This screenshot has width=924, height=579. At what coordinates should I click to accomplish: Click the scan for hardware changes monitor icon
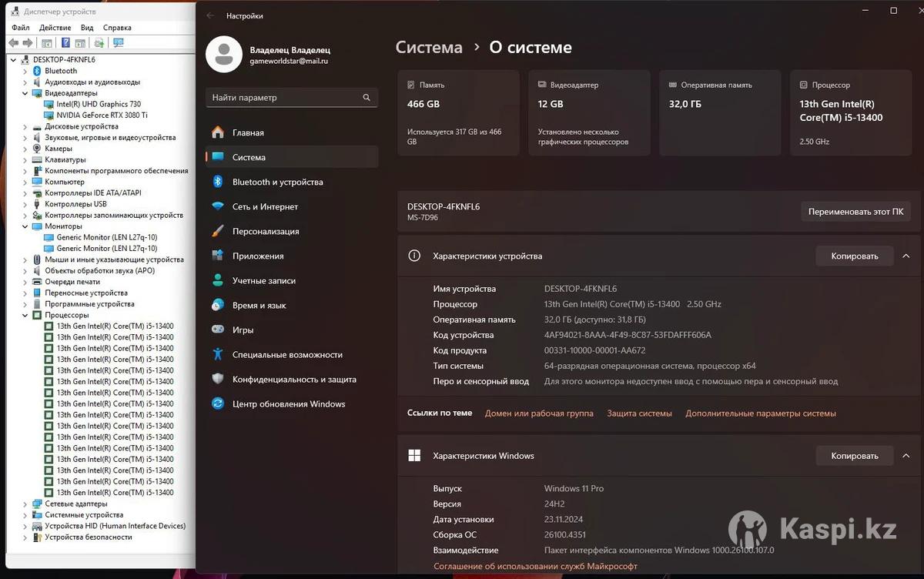click(119, 43)
